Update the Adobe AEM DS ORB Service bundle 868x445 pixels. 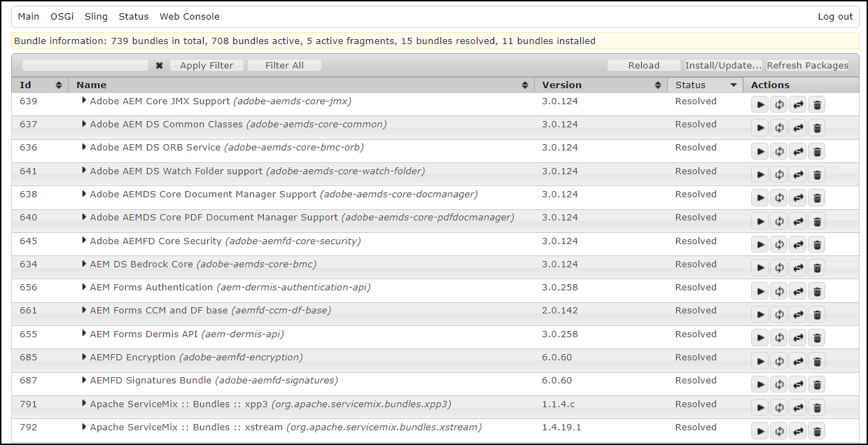pyautogui.click(x=797, y=151)
